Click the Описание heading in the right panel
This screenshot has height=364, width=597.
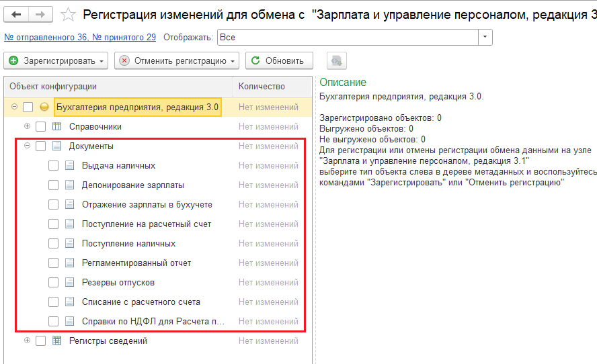[343, 82]
